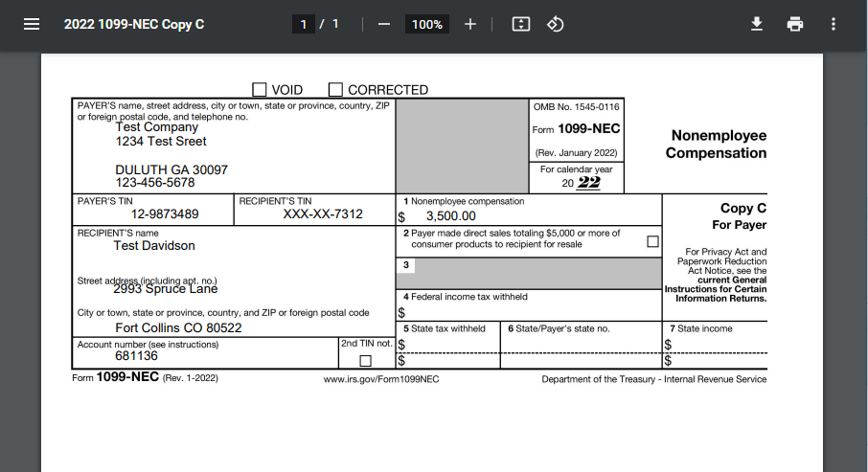
Task: Check the VOID checkbox
Action: (260, 89)
